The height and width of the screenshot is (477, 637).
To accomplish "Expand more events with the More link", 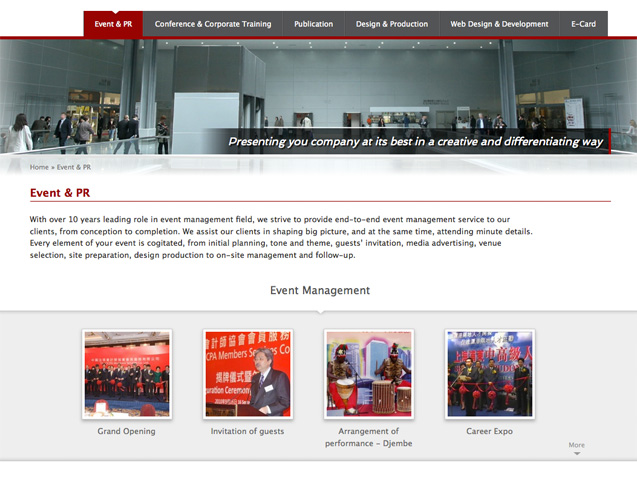I will pyautogui.click(x=576, y=445).
